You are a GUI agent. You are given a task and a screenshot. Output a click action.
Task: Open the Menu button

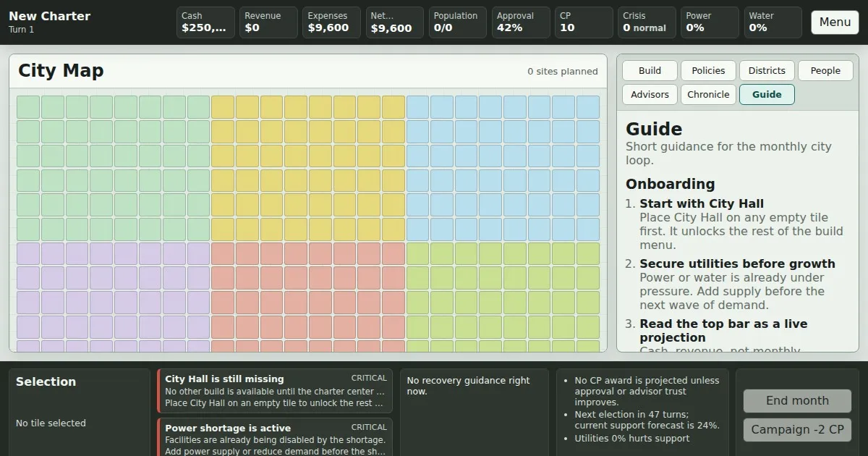(x=835, y=22)
